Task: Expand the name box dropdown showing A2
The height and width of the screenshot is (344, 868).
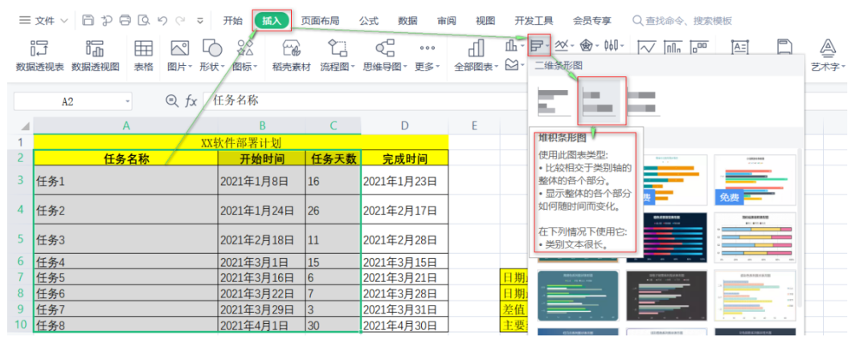Action: pos(127,102)
